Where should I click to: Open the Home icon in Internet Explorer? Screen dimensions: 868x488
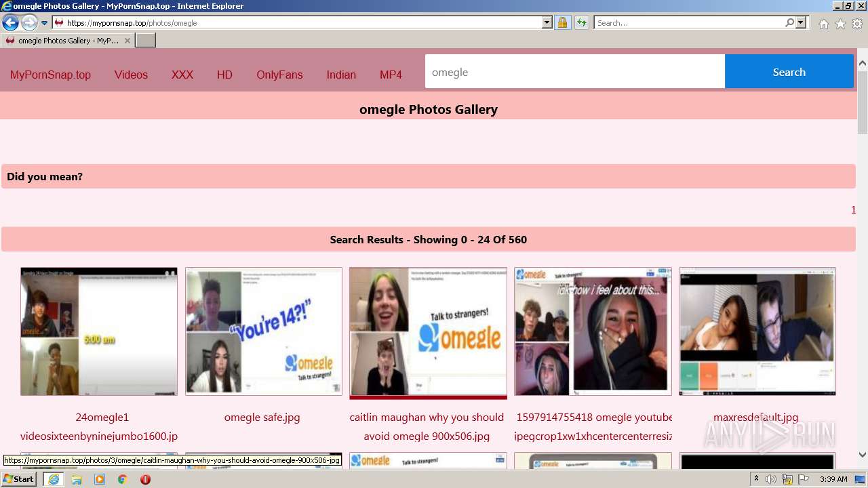point(823,24)
